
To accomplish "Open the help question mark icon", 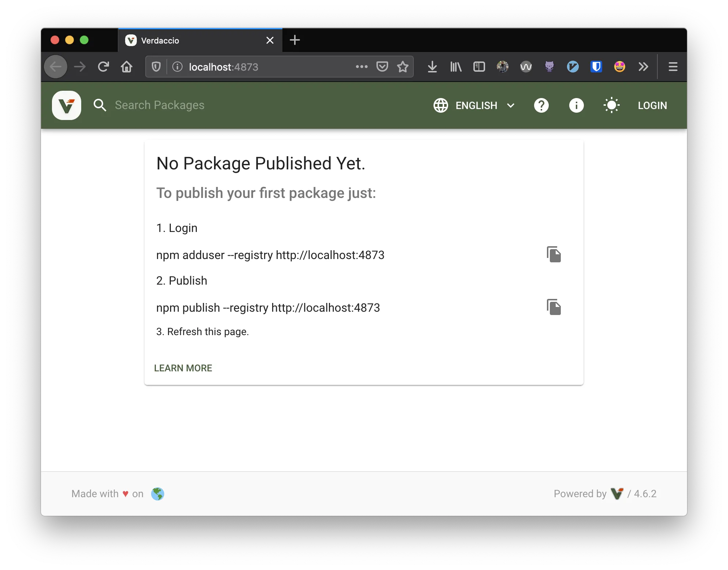I will pyautogui.click(x=541, y=105).
